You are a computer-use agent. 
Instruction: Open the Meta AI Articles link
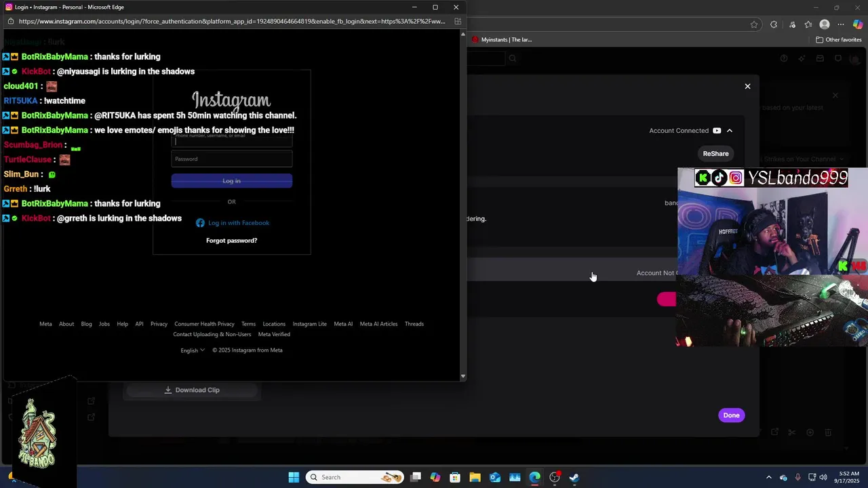pyautogui.click(x=378, y=324)
